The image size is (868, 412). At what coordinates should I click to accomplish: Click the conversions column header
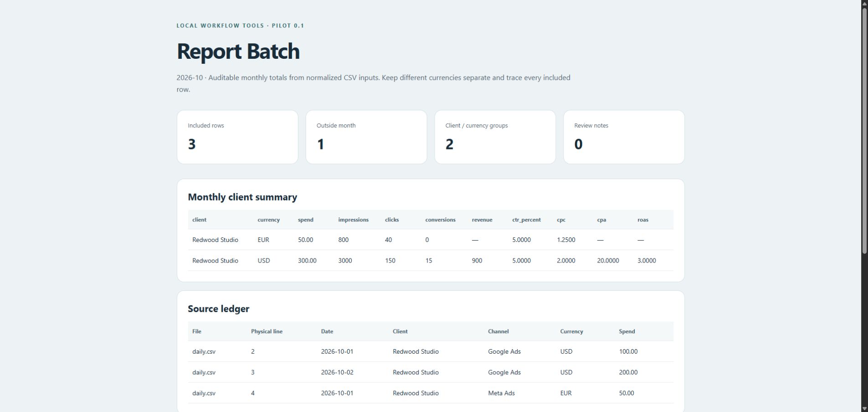point(440,220)
